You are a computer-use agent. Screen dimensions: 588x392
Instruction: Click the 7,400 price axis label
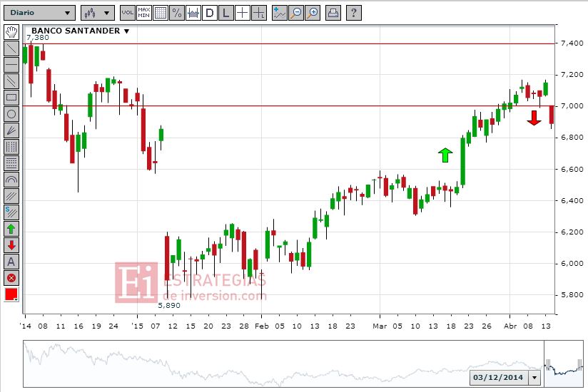click(572, 43)
